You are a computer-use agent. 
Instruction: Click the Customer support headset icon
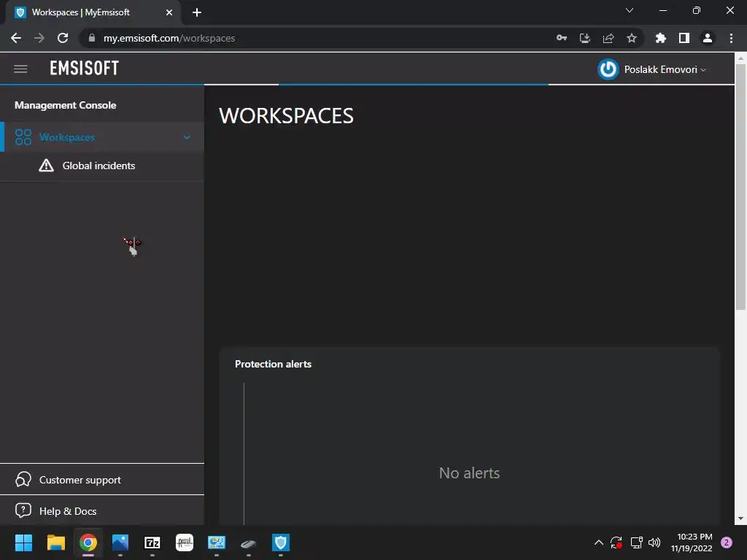[x=23, y=480]
